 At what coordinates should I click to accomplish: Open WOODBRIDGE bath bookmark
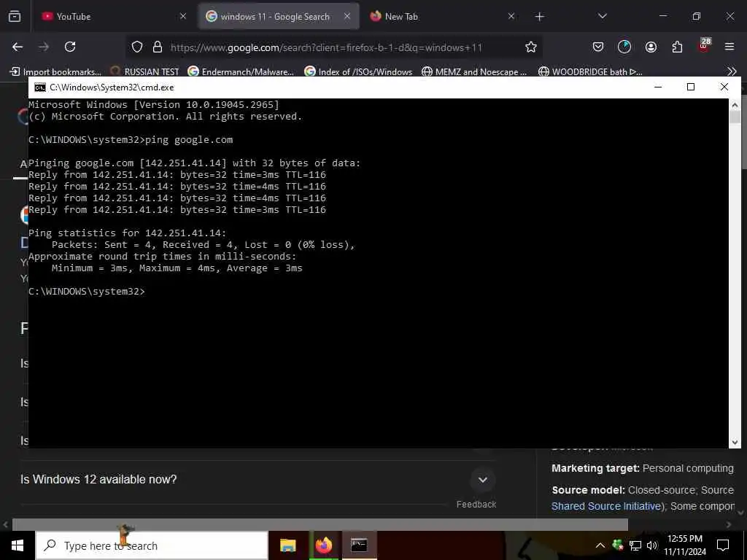tap(590, 71)
